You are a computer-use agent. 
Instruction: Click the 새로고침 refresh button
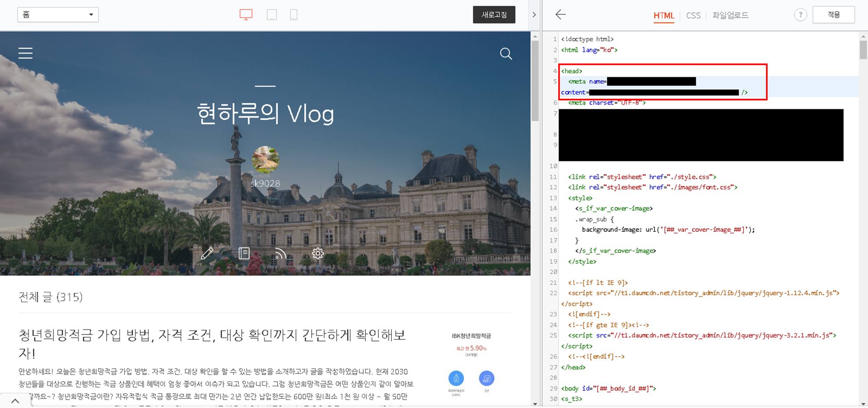click(x=494, y=15)
